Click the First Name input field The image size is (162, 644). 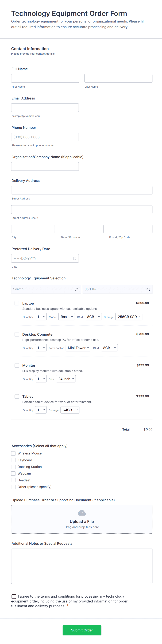click(x=45, y=78)
